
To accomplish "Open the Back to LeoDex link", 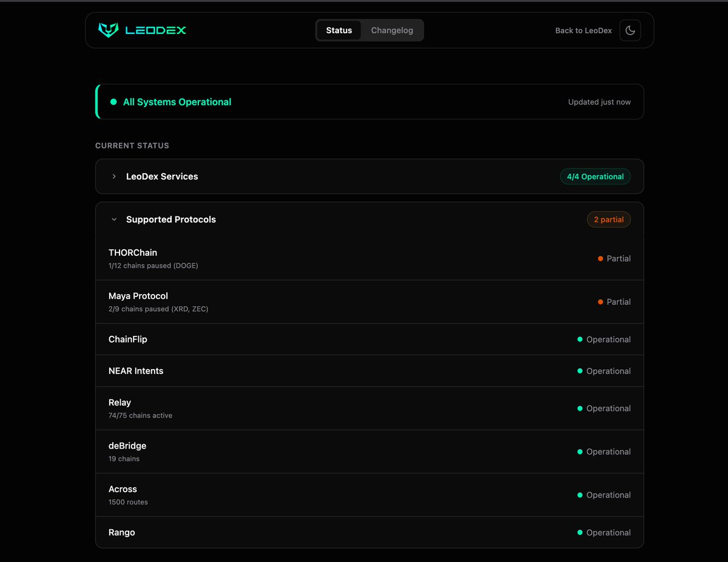I will click(x=583, y=30).
